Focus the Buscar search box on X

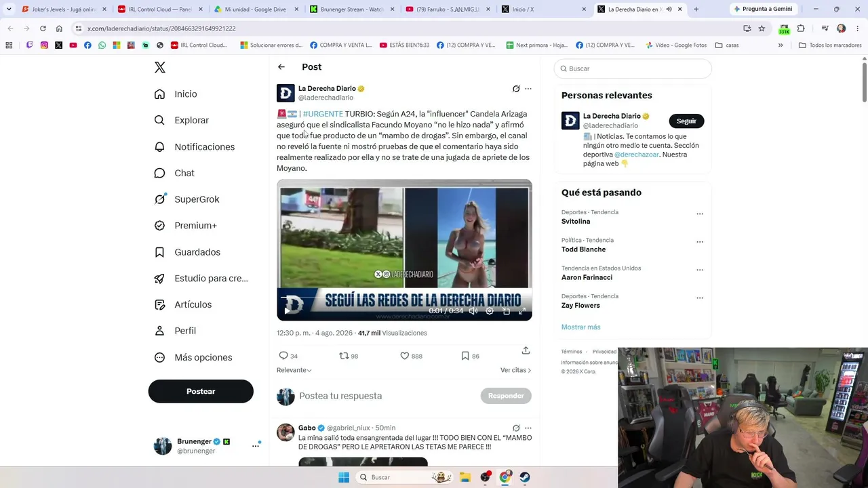point(633,68)
